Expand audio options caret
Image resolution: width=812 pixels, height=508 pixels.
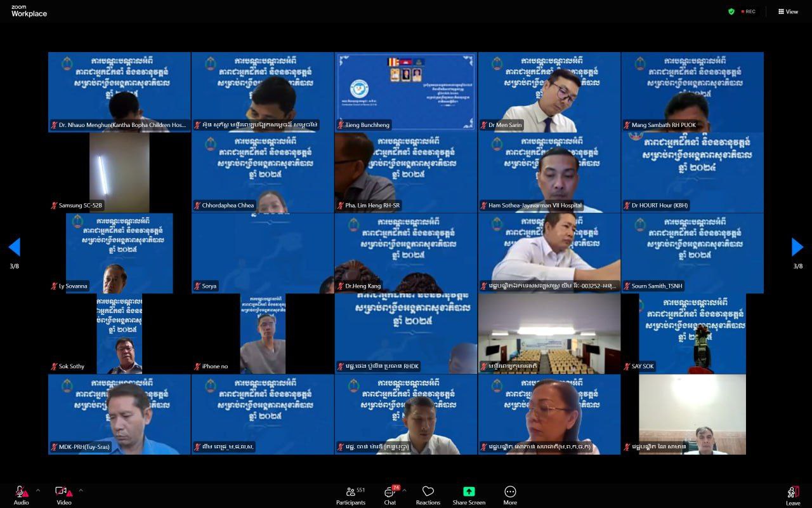[x=37, y=490]
